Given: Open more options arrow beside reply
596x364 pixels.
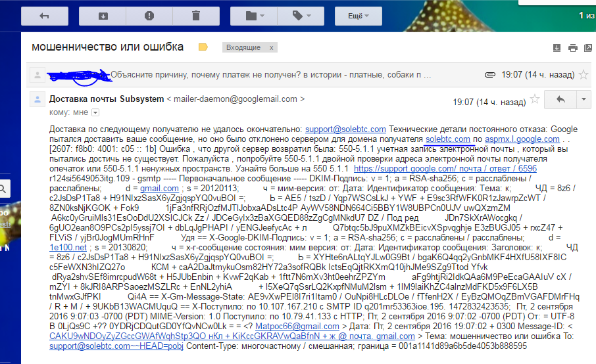Looking at the screenshot, I should (584, 99).
